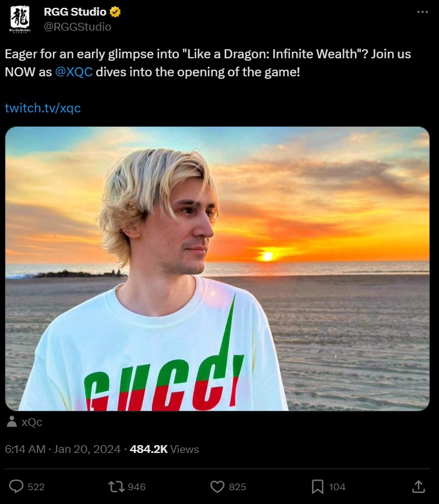Follow the @XQC mention link
The height and width of the screenshot is (504, 439).
click(74, 72)
